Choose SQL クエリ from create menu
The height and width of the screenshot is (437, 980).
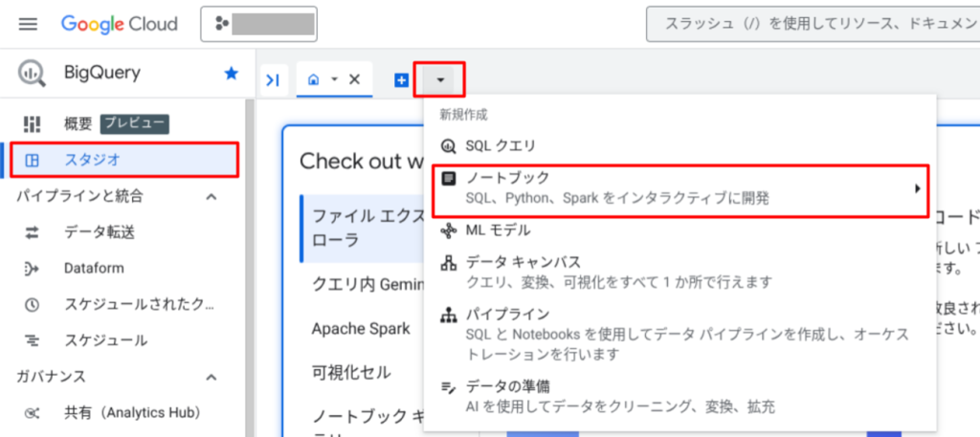pyautogui.click(x=680, y=146)
